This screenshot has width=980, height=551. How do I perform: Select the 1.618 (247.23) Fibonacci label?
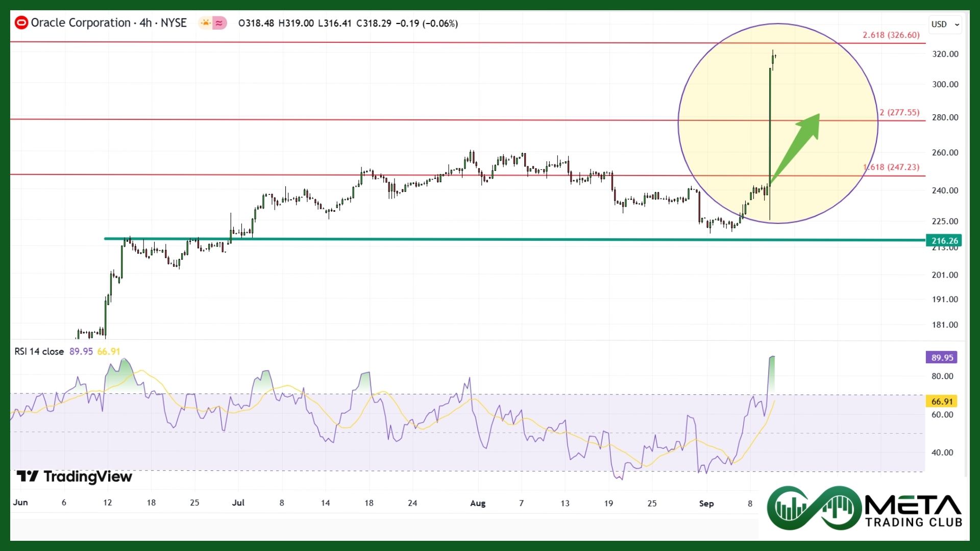pyautogui.click(x=891, y=167)
